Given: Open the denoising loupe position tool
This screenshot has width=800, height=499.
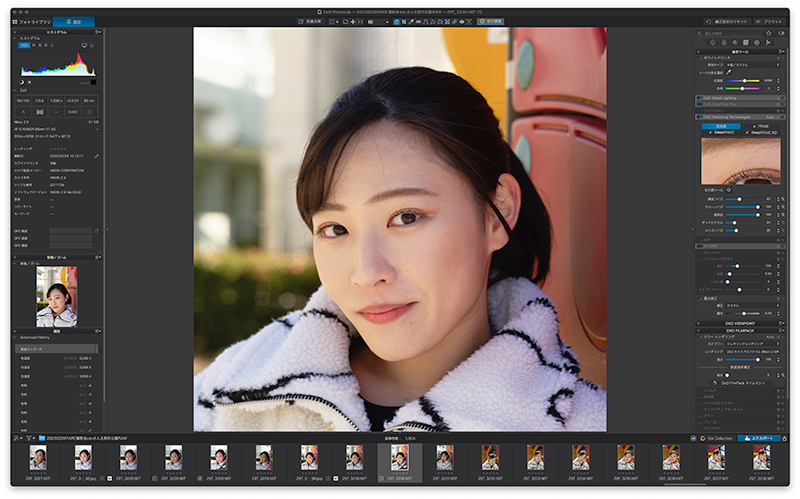Looking at the screenshot, I should coord(729,190).
